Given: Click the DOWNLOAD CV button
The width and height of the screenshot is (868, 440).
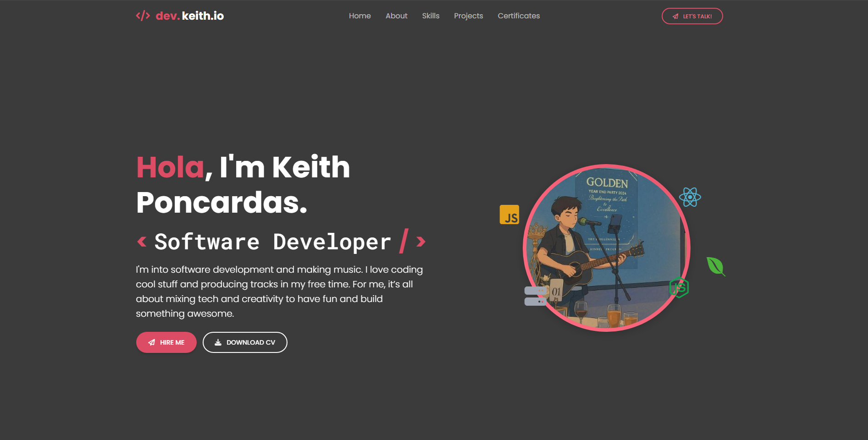Looking at the screenshot, I should click(245, 342).
